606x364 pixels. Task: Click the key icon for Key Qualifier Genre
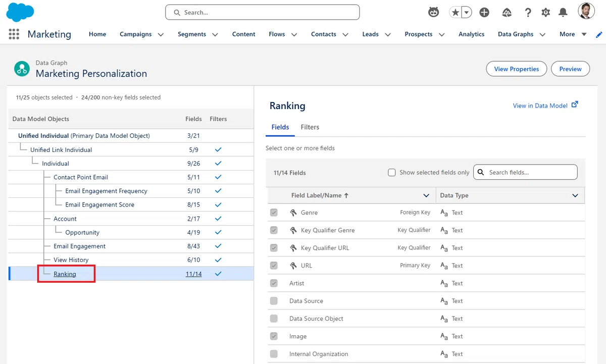coord(293,230)
